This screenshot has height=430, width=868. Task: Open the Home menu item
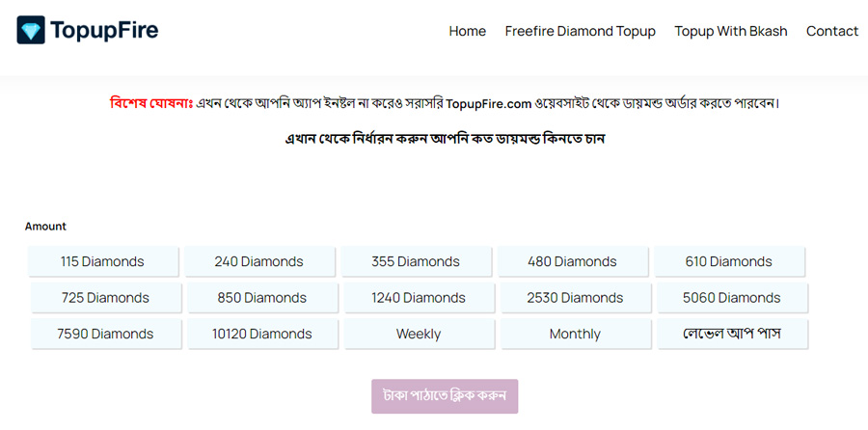467,31
